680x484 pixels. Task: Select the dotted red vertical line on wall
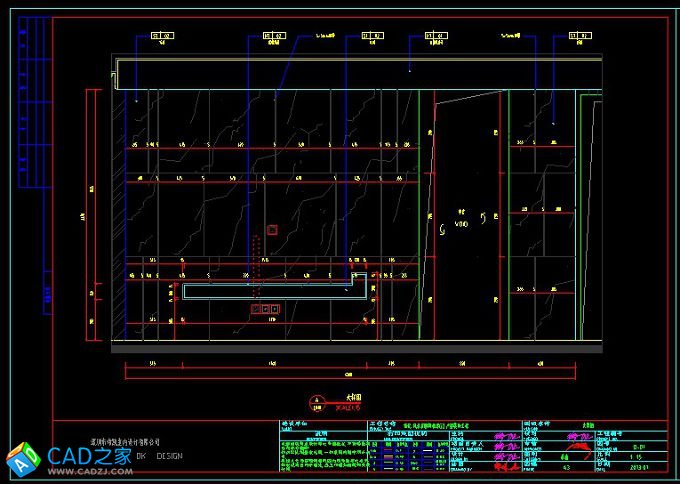256,257
